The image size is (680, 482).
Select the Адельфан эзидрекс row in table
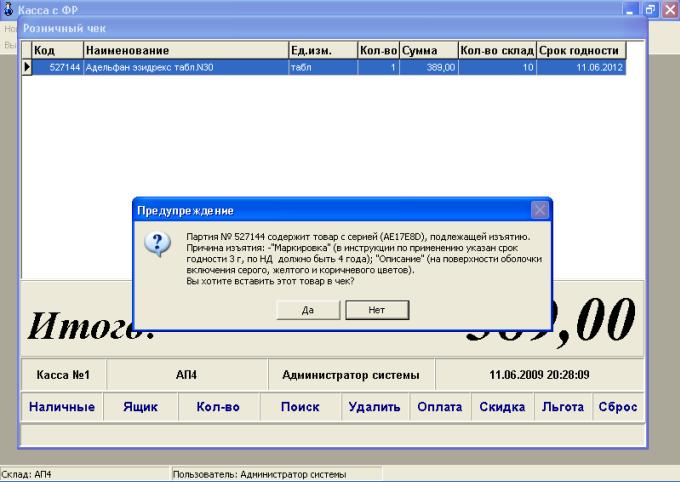[x=185, y=67]
